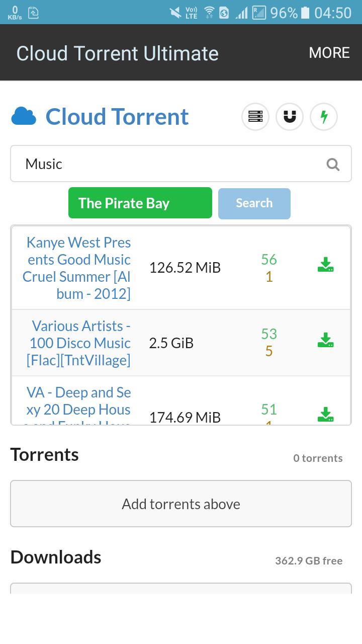Click the Add torrents above box
This screenshot has height=644, width=362.
tap(181, 504)
